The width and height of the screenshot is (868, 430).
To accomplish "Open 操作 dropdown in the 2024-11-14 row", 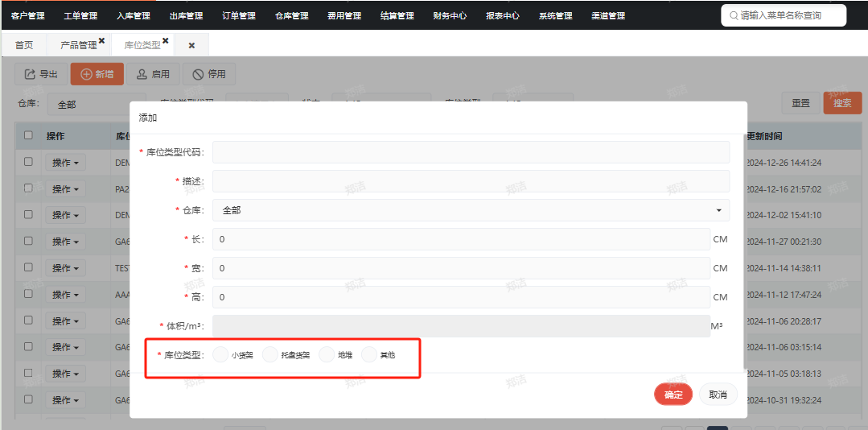I will (65, 267).
